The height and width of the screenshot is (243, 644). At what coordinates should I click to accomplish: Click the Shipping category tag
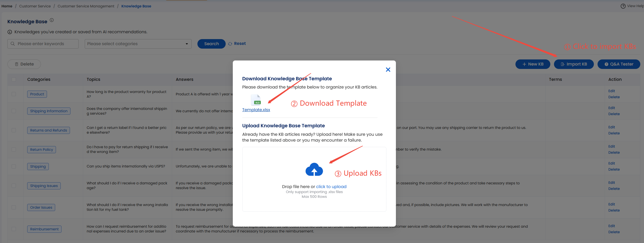click(38, 166)
